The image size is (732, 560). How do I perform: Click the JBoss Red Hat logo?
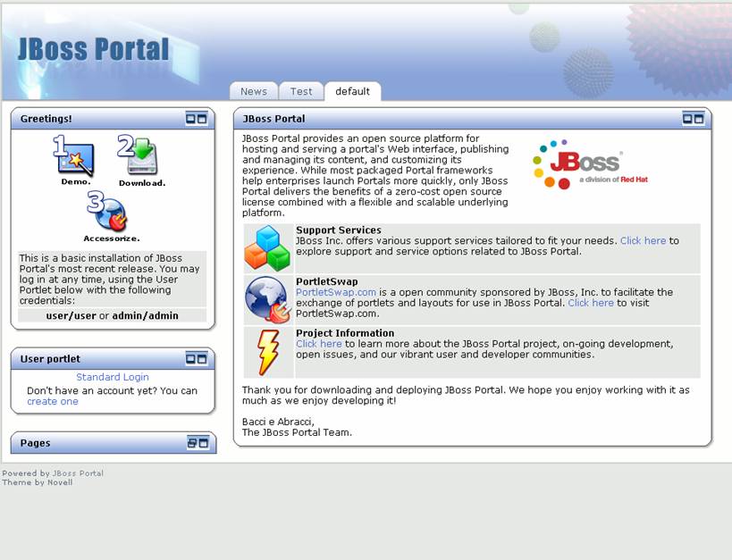(x=590, y=163)
